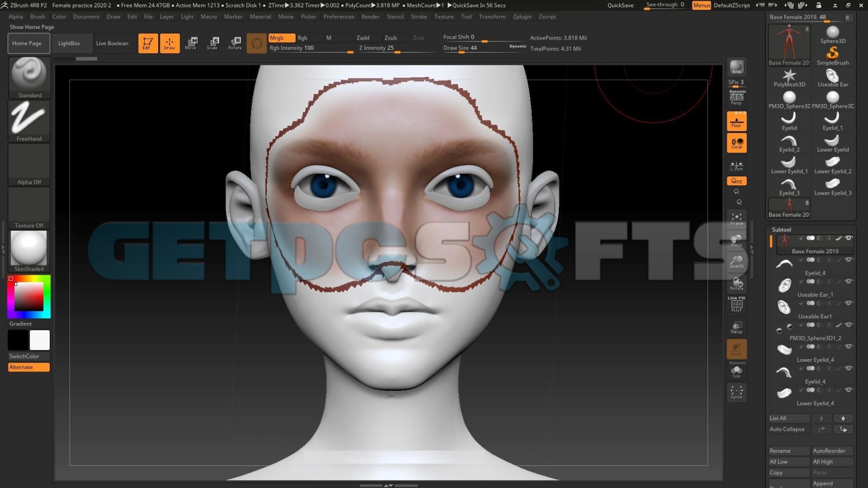
Task: Select the Lower Eyelid_3 tool thumbnail
Action: pyautogui.click(x=832, y=187)
